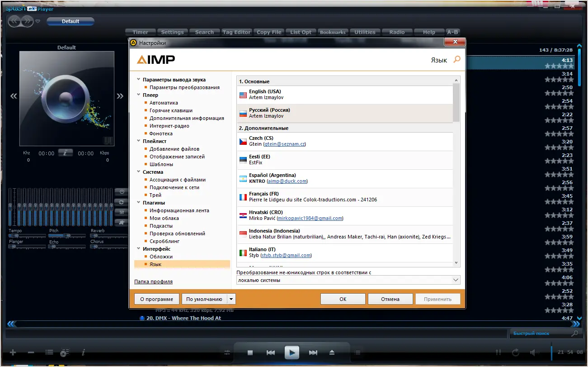This screenshot has width=588, height=367.
Task: Collapse the Интерфейс tree section
Action: (139, 249)
